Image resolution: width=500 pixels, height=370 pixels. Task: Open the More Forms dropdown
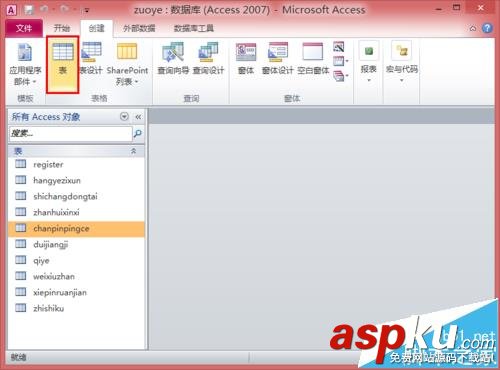coord(340,76)
